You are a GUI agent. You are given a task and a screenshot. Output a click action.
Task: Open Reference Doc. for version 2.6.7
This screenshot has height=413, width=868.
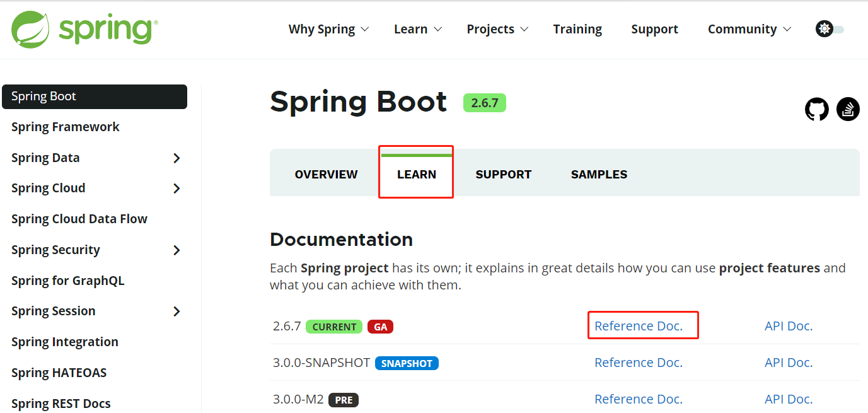click(x=639, y=326)
